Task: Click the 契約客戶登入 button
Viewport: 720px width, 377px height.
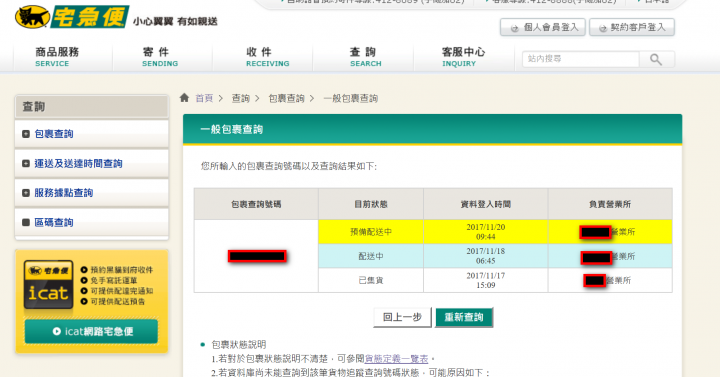Action: [632, 28]
